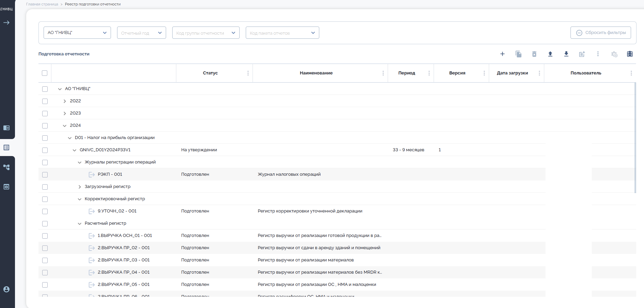The image size is (644, 308).
Task: Check the АО "ГНИВЦ" tree row checkbox
Action: [x=45, y=89]
